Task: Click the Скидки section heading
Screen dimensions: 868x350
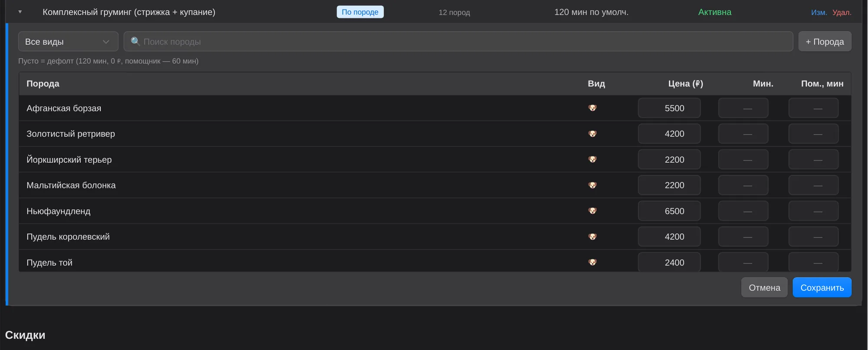Action: [x=25, y=335]
